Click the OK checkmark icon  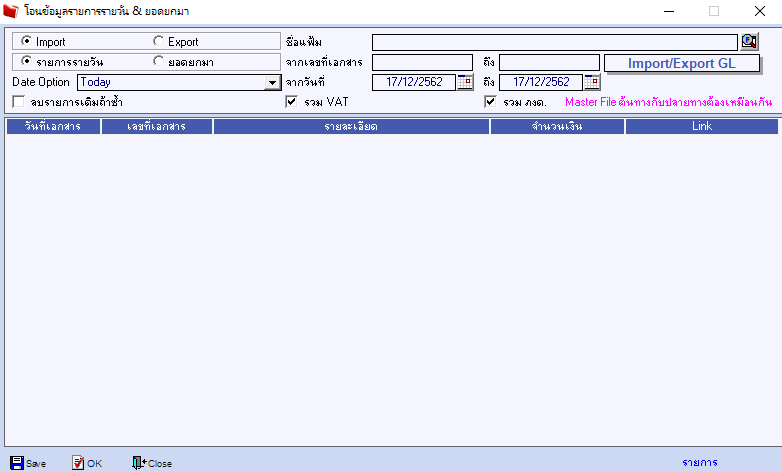[x=78, y=463]
